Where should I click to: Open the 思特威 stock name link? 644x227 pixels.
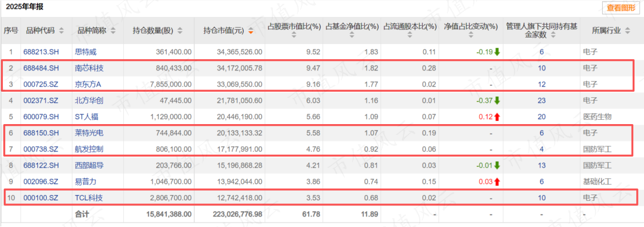click(x=85, y=52)
